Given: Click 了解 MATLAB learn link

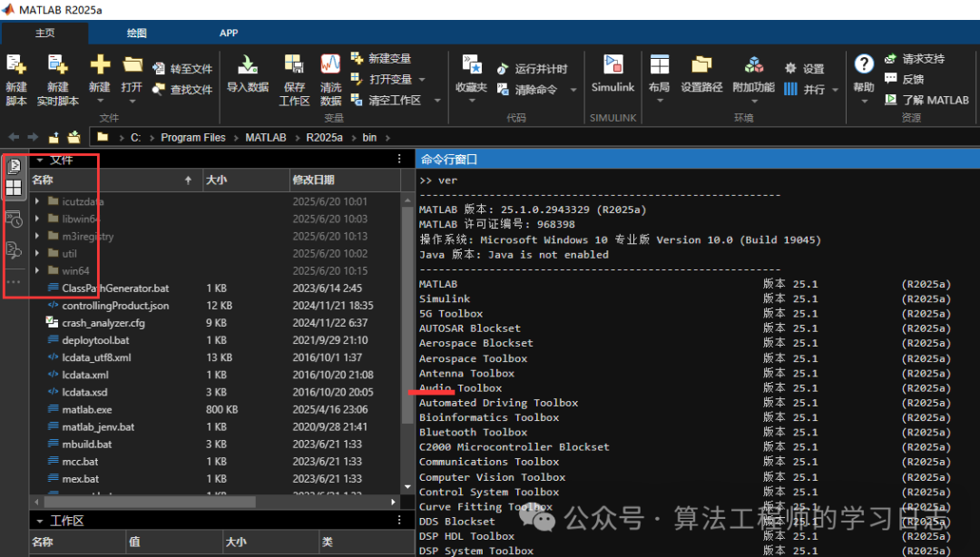Looking at the screenshot, I should [926, 100].
